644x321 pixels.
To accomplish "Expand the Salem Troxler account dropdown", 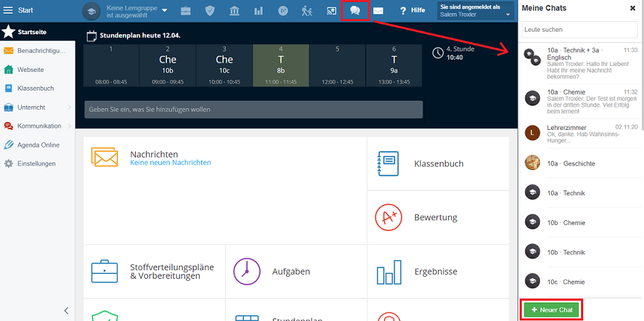I will (475, 11).
